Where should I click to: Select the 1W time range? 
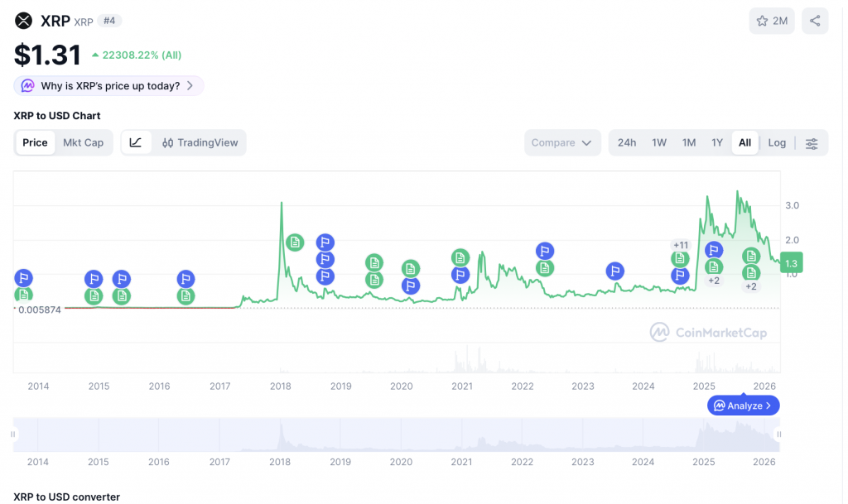[659, 142]
